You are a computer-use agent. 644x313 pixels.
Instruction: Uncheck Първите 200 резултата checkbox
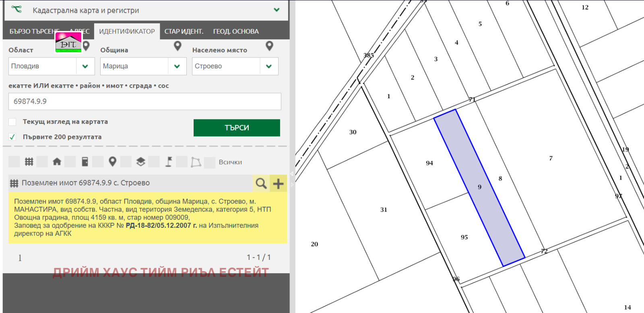point(12,137)
